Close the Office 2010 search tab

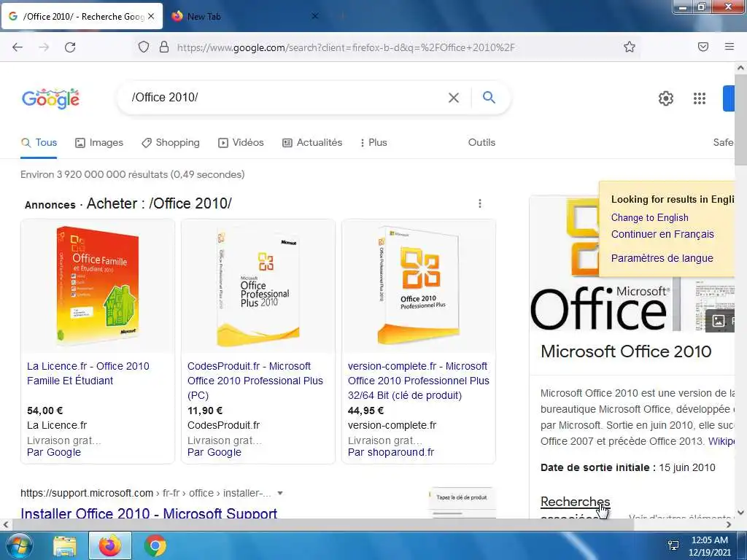click(x=151, y=16)
